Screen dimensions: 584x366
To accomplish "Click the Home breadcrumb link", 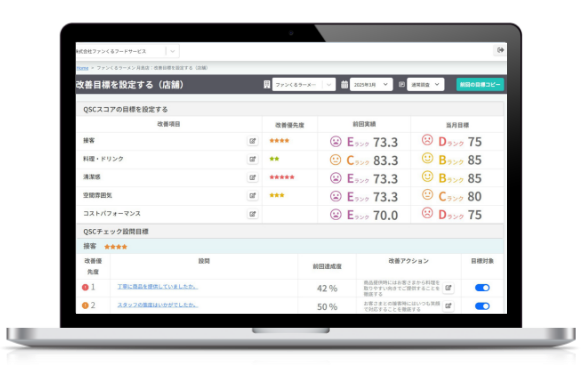I will point(83,68).
